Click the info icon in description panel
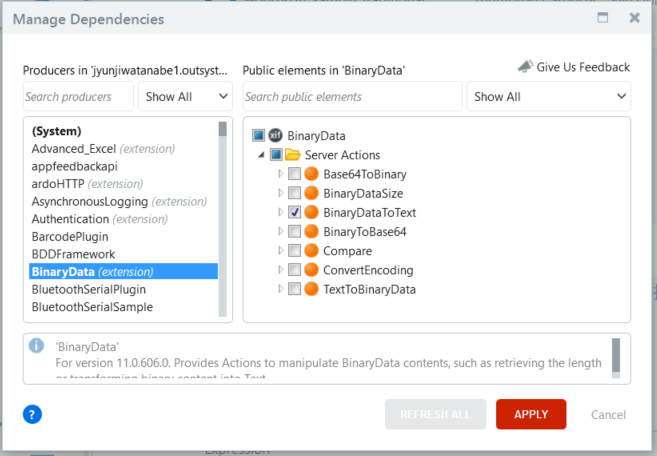This screenshot has height=456, width=657. 37,346
